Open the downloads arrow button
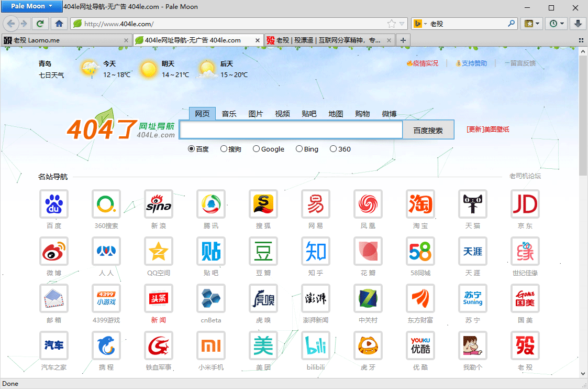The width and height of the screenshot is (588, 389). (x=578, y=24)
